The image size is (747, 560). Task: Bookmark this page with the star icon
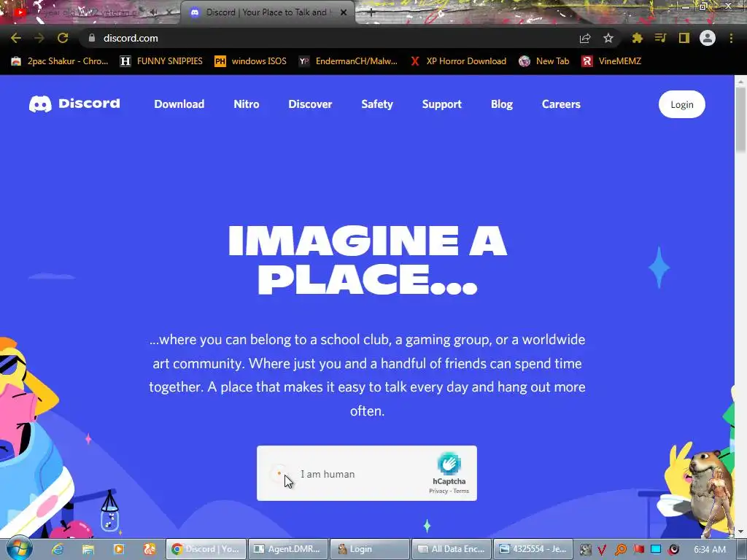(x=608, y=38)
